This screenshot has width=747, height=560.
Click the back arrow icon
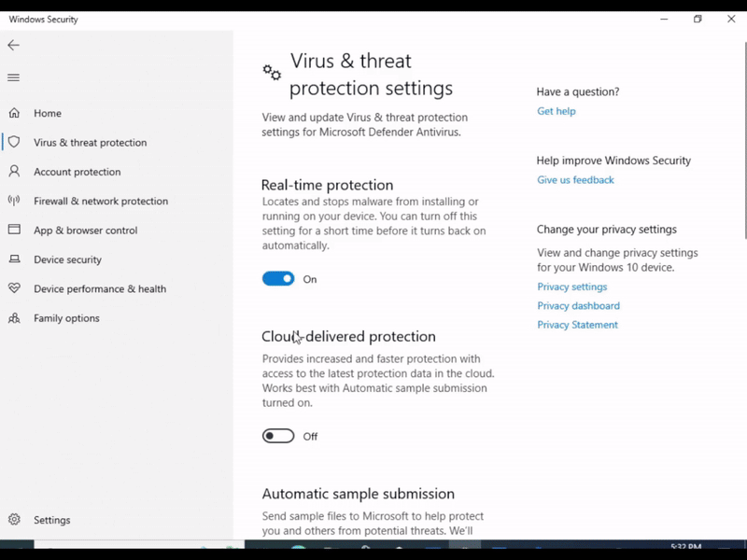click(x=13, y=45)
